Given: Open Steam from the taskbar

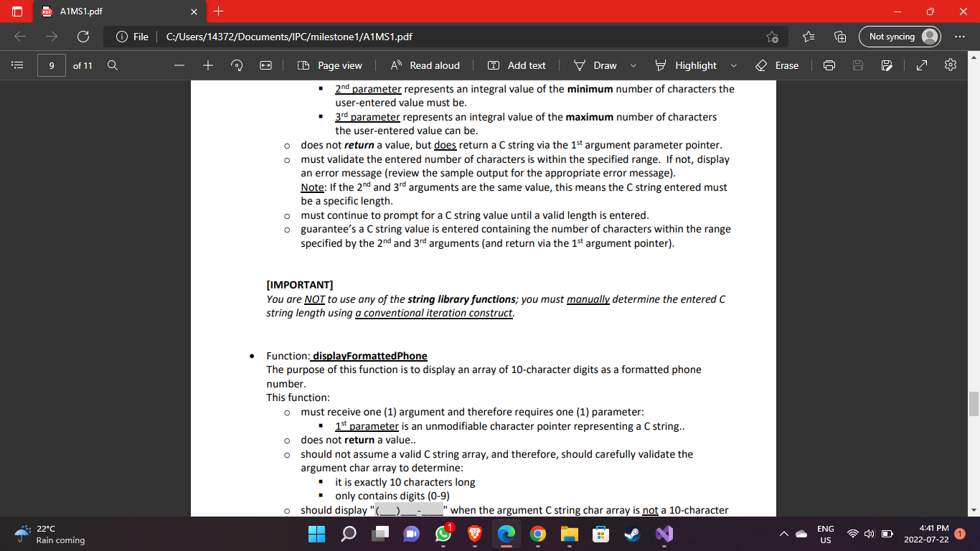Looking at the screenshot, I should click(633, 534).
